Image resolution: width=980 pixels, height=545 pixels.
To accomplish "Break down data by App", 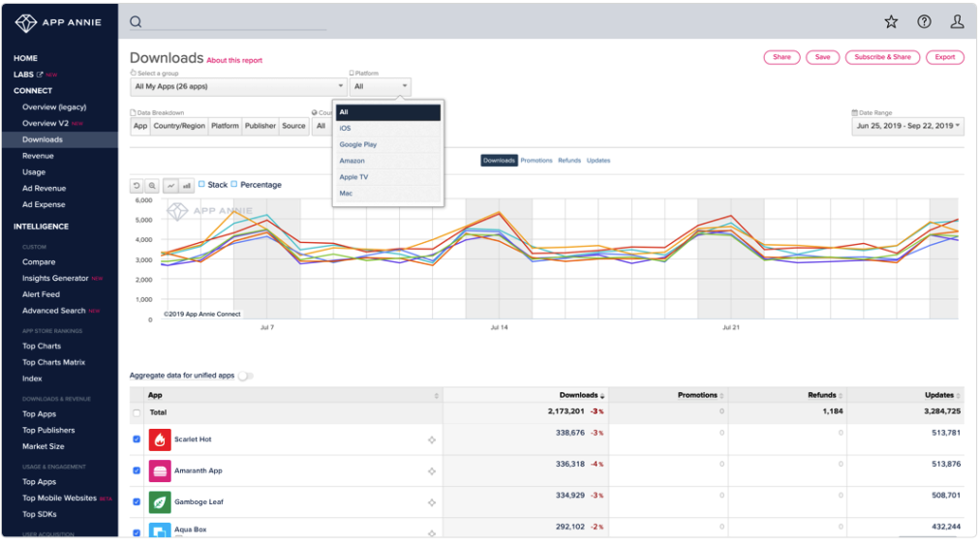I will 140,126.
